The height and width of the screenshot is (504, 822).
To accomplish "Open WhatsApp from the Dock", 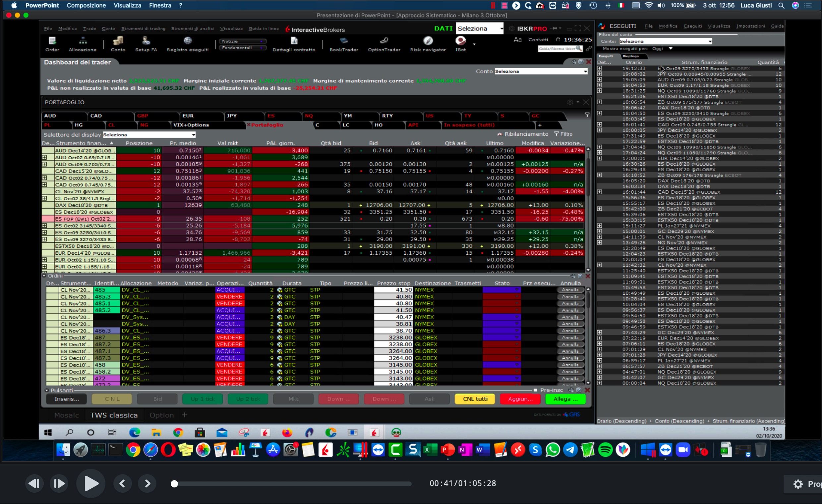I will click(x=553, y=450).
